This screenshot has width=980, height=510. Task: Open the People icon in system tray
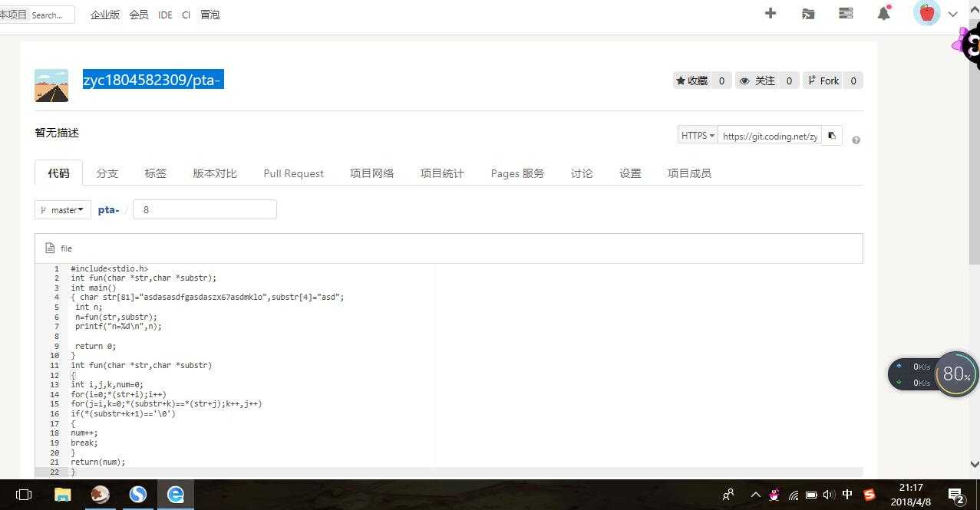click(728, 495)
